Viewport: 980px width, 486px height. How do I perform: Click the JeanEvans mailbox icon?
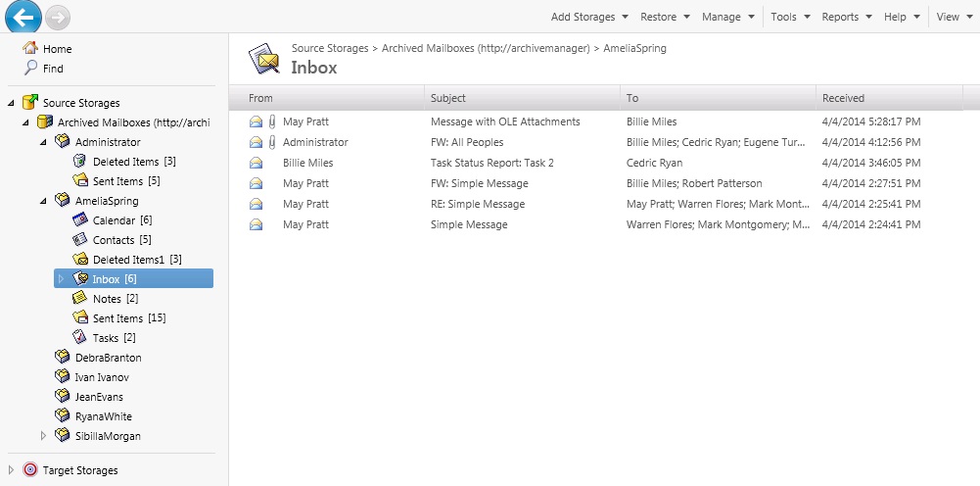tap(62, 396)
